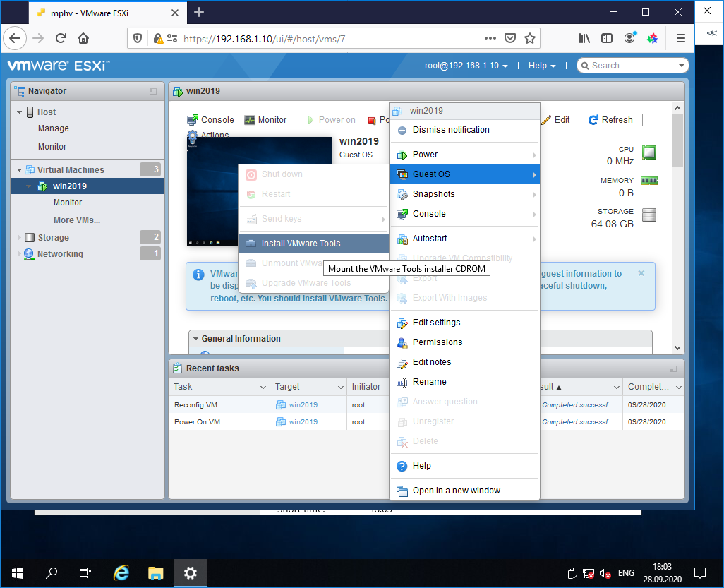This screenshot has width=724, height=588.
Task: Collapse the Virtual Machines tree node
Action: 19,170
